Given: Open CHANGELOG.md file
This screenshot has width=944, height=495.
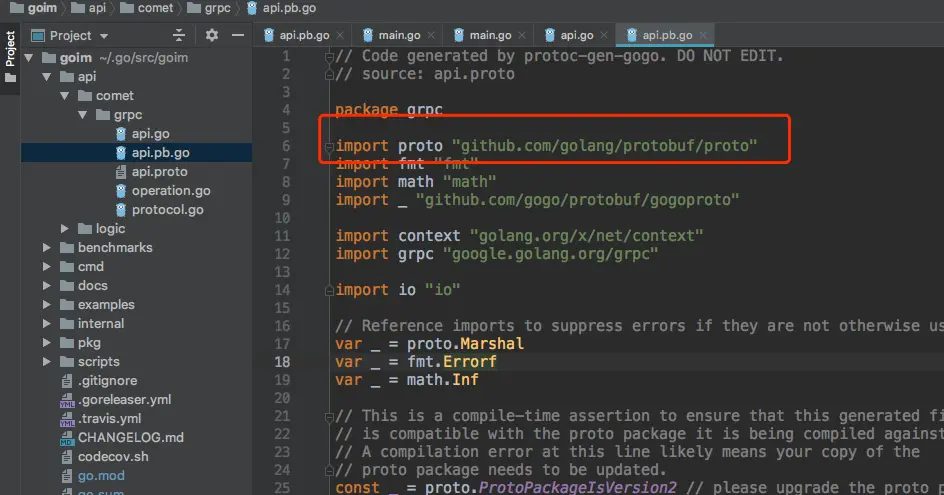Looking at the screenshot, I should (131, 438).
